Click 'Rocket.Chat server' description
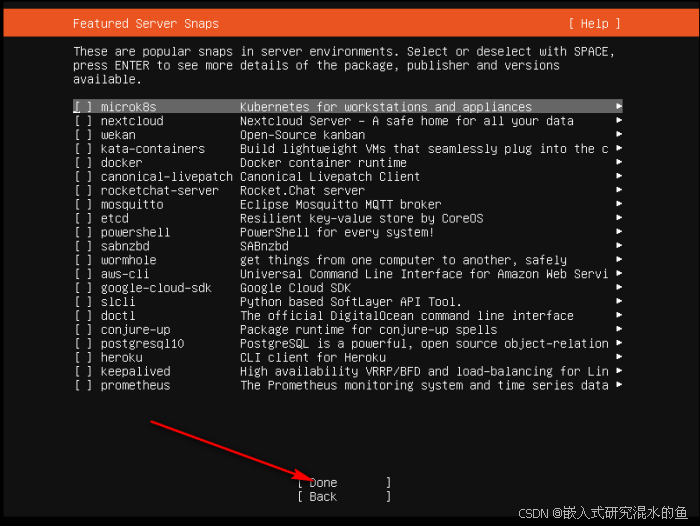The height and width of the screenshot is (527, 700). [302, 191]
